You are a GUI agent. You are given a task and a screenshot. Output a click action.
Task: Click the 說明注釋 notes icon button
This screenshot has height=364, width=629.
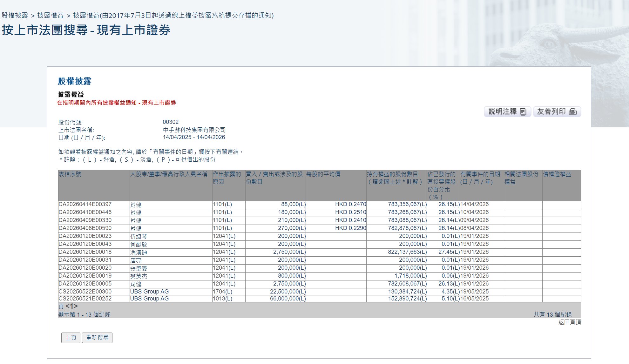coord(507,111)
